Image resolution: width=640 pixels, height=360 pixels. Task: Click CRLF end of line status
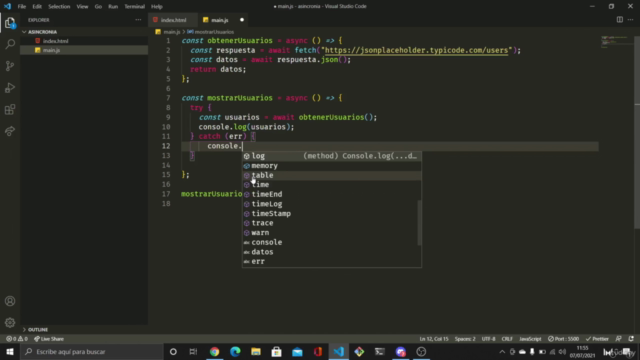tap(507, 339)
